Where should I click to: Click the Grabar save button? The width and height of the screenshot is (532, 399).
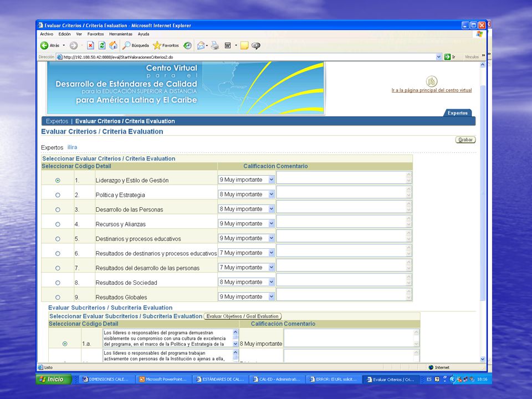point(465,140)
